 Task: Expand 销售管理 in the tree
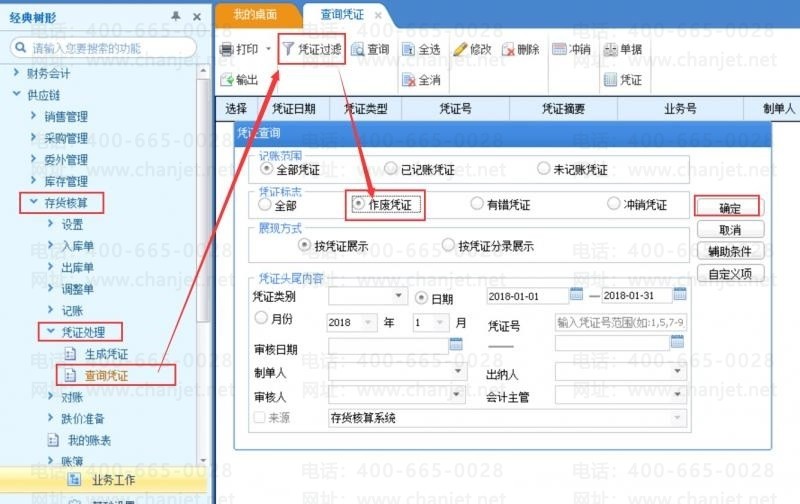(34, 116)
